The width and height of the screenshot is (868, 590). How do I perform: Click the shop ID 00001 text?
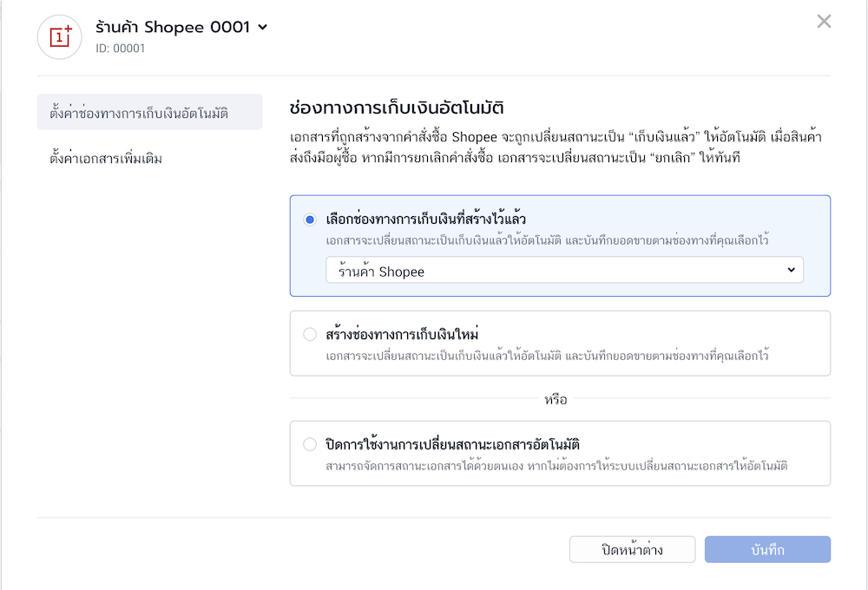click(x=120, y=49)
